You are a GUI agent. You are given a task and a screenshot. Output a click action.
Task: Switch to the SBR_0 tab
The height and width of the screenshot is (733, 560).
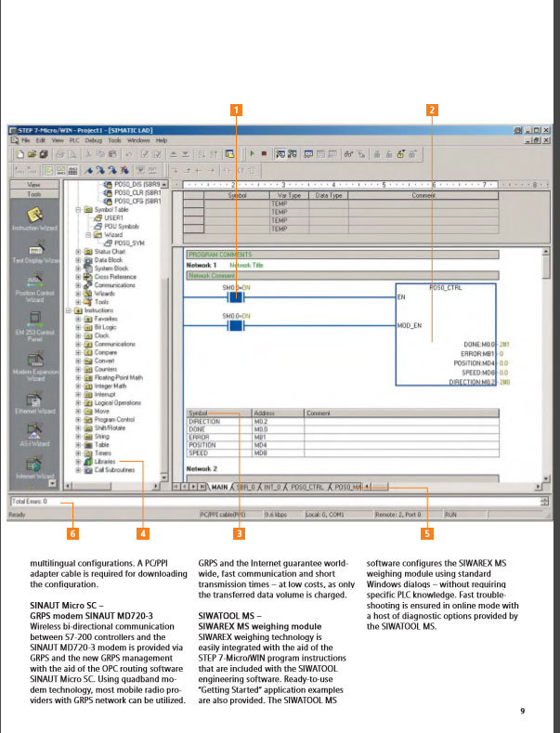tap(245, 487)
